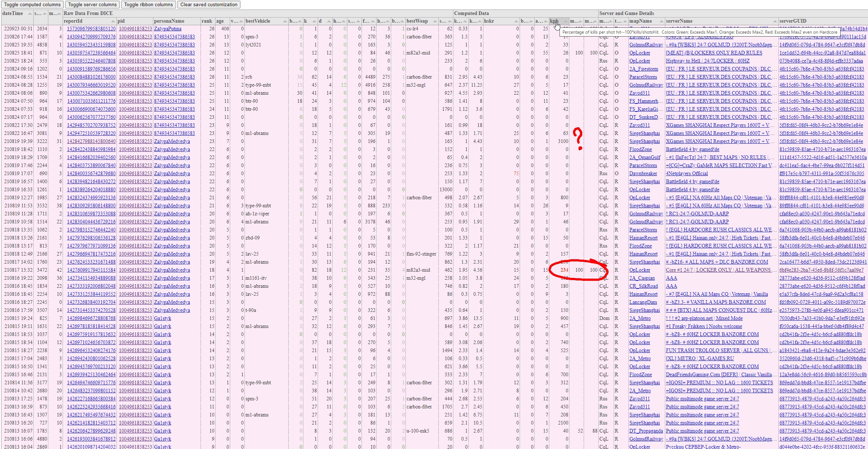Toggle server columns visibility
Screen dimensions: 868x449
point(92,4)
